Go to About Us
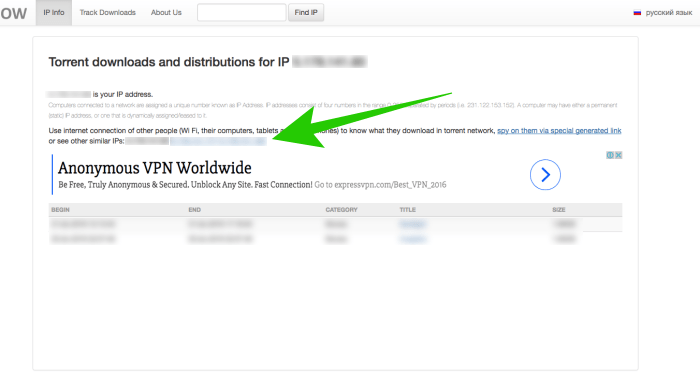 (166, 12)
